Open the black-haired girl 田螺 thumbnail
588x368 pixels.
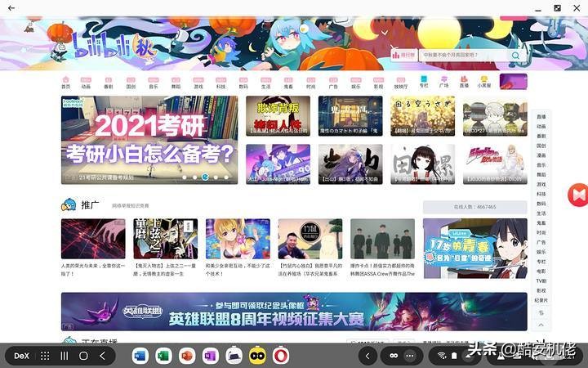[423, 164]
